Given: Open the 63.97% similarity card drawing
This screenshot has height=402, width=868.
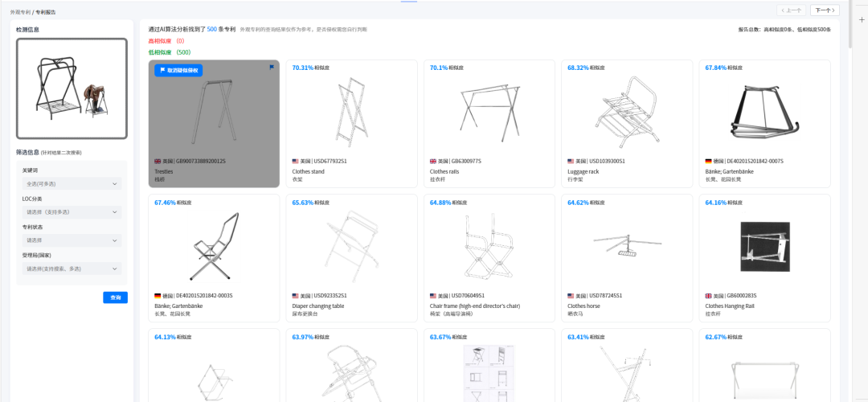Looking at the screenshot, I should click(352, 373).
